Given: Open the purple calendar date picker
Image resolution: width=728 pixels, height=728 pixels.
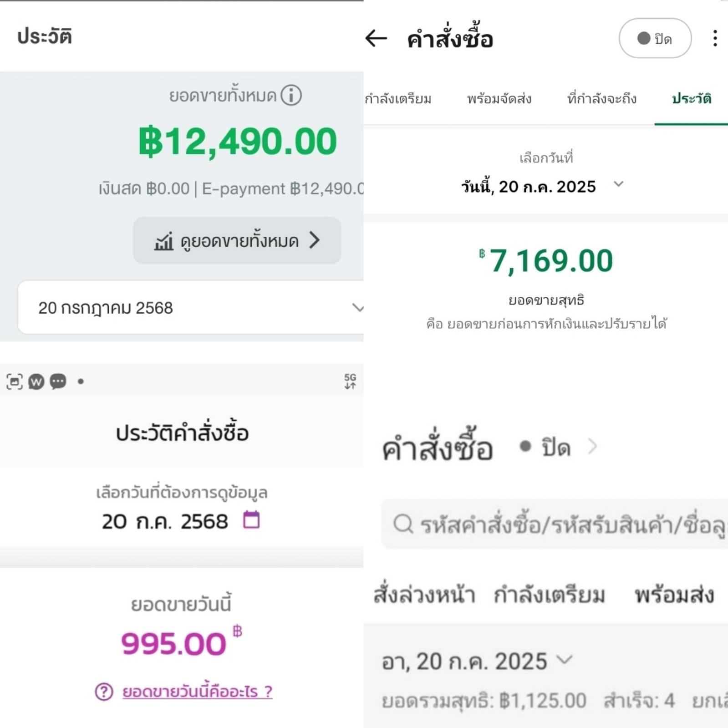Looking at the screenshot, I should tap(251, 519).
